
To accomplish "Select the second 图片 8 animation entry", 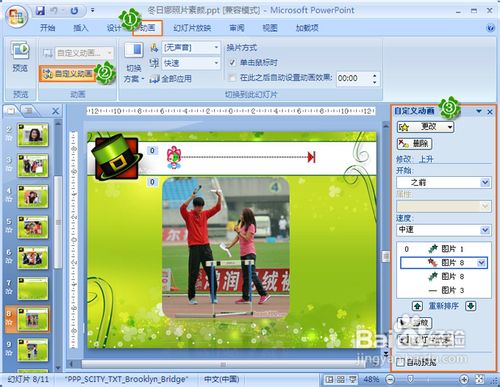I will (443, 276).
